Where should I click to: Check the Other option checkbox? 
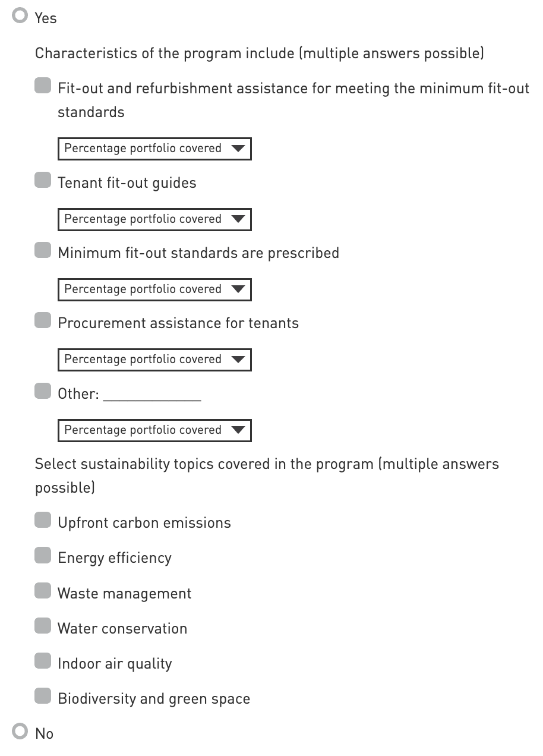43,392
